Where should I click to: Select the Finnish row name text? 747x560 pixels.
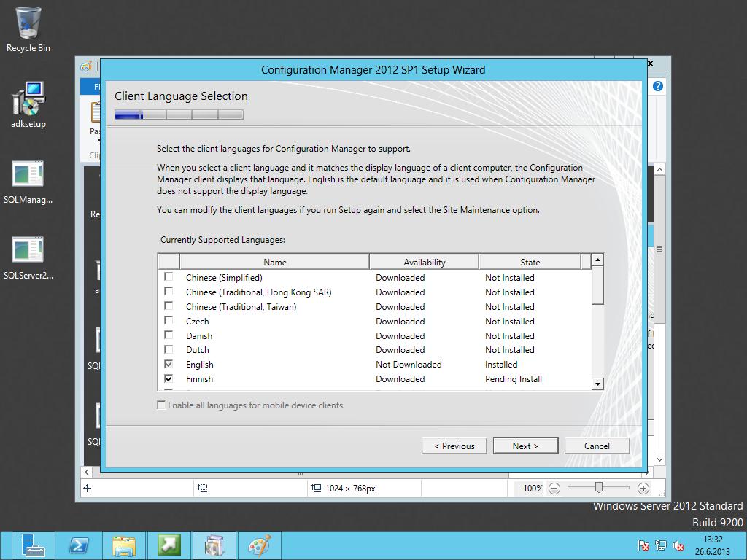[x=199, y=379]
